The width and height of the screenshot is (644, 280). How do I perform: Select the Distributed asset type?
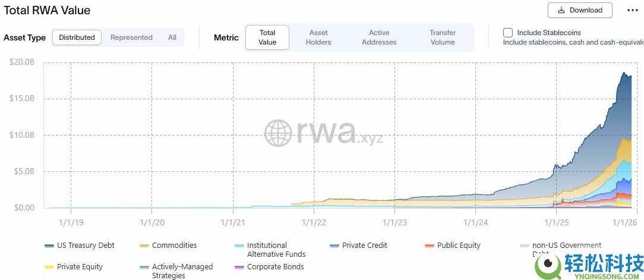click(77, 37)
